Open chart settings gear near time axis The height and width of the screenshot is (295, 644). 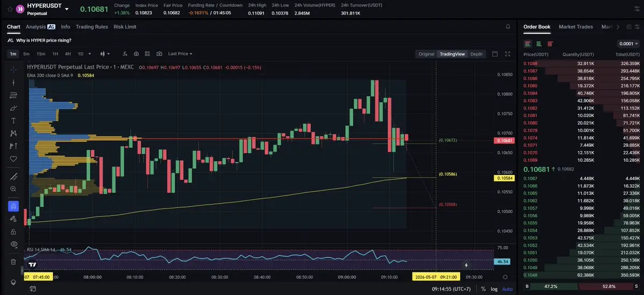[x=505, y=277]
